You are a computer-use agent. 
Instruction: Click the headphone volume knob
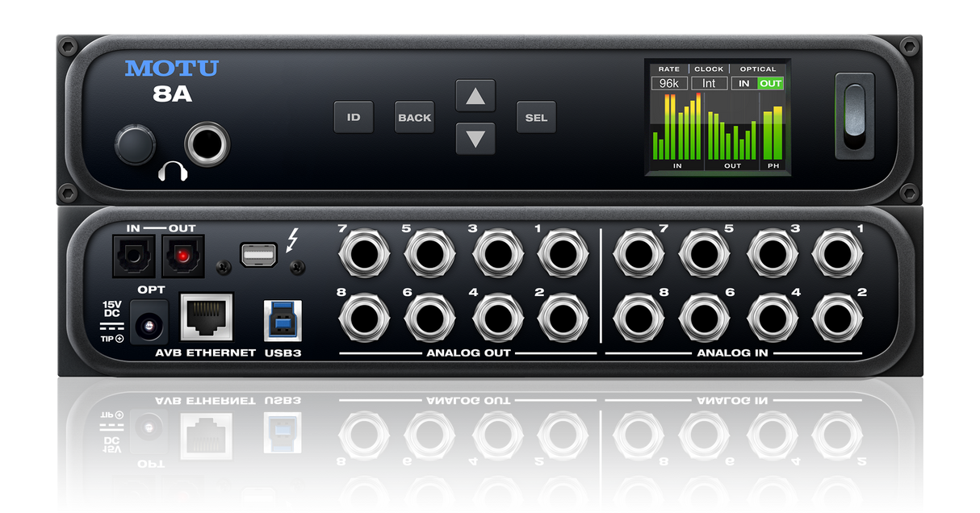tap(135, 145)
